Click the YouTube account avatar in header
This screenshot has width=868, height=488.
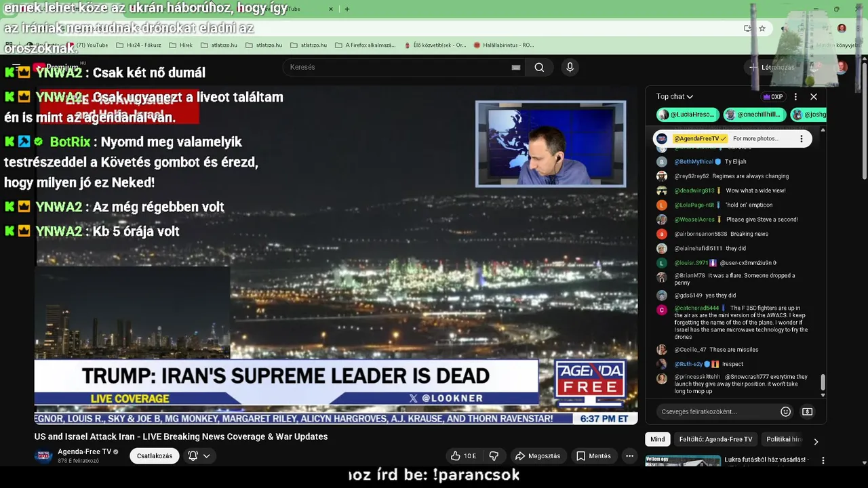(841, 67)
